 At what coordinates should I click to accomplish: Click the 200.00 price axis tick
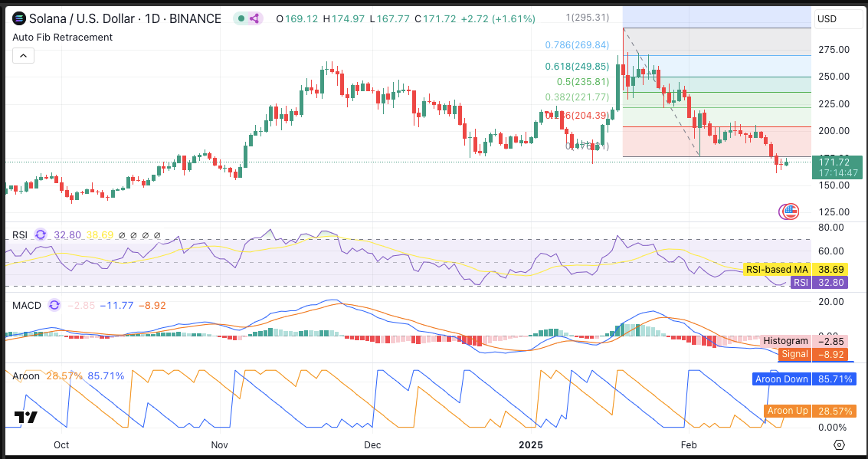(834, 131)
